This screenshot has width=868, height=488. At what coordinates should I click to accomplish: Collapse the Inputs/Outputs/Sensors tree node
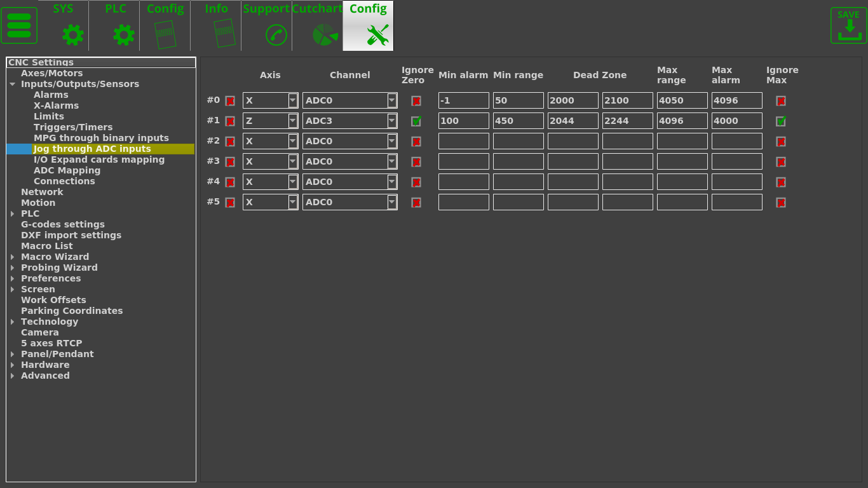tap(12, 84)
